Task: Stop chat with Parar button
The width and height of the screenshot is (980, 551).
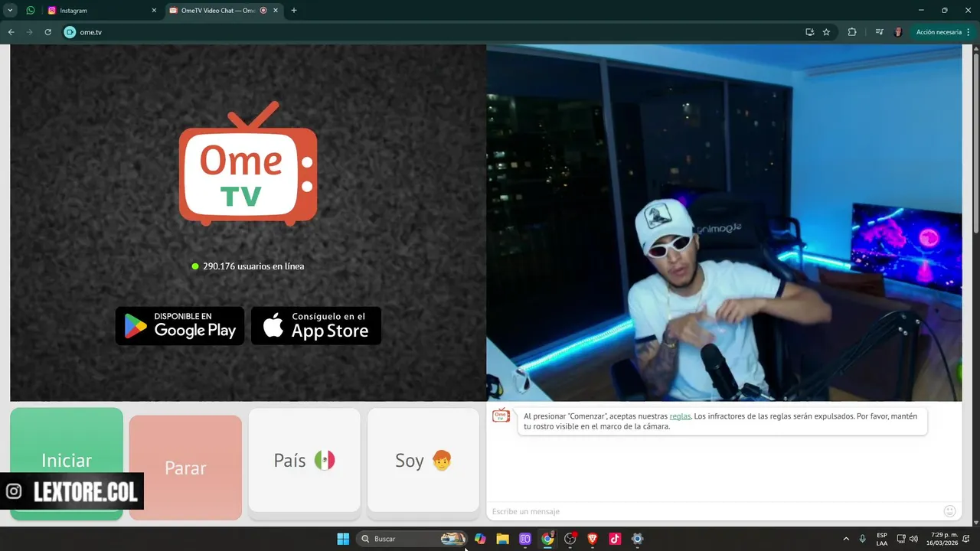Action: 185,468
